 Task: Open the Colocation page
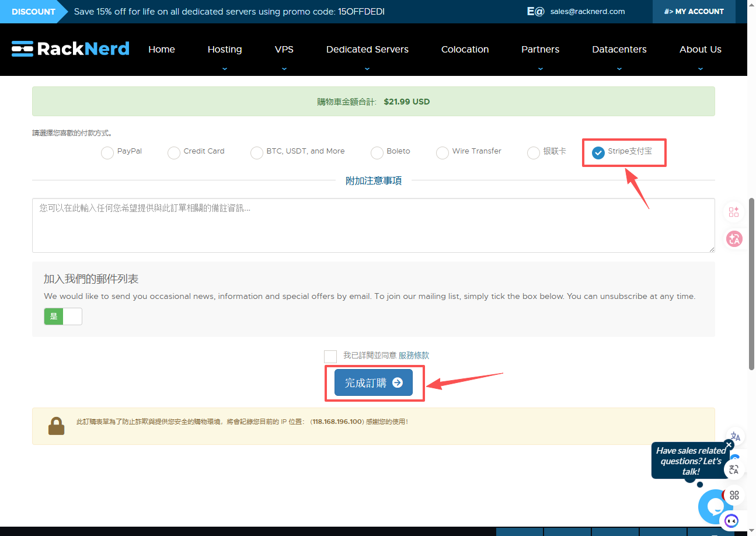click(465, 50)
